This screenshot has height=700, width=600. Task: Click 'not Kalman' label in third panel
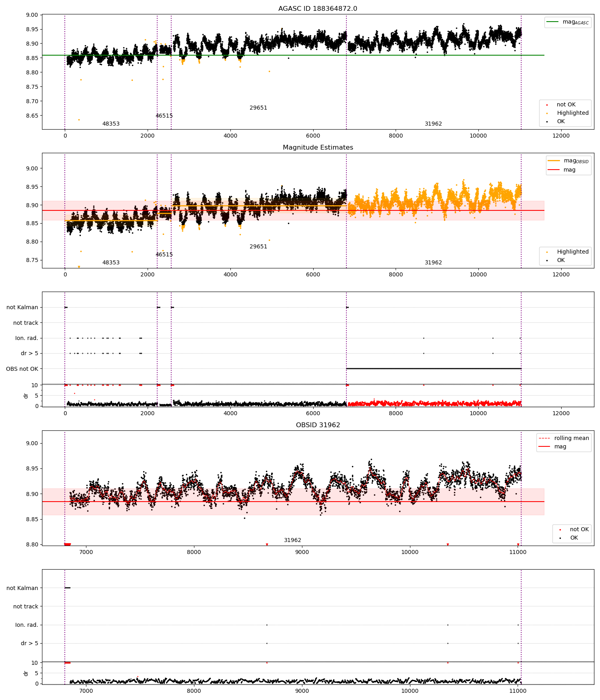coord(22,307)
